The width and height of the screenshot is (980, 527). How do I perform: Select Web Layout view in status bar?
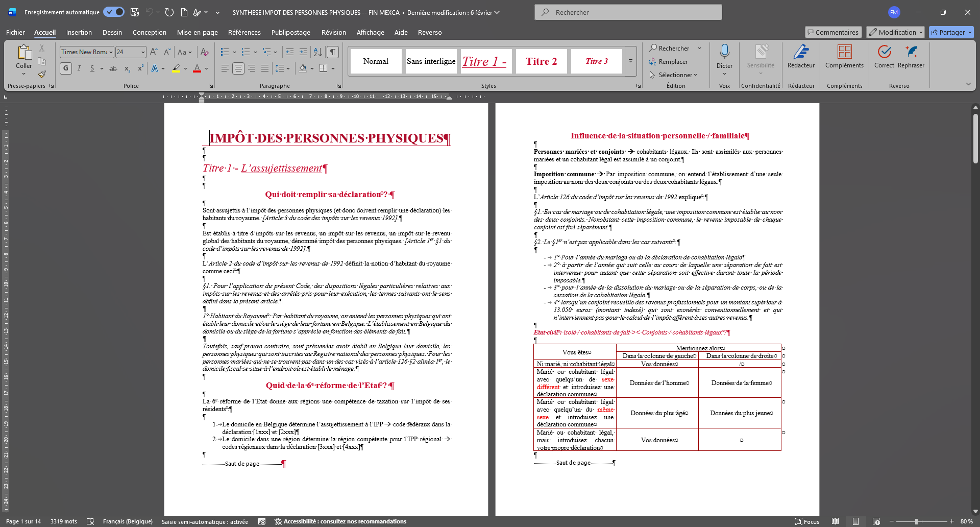pos(876,521)
